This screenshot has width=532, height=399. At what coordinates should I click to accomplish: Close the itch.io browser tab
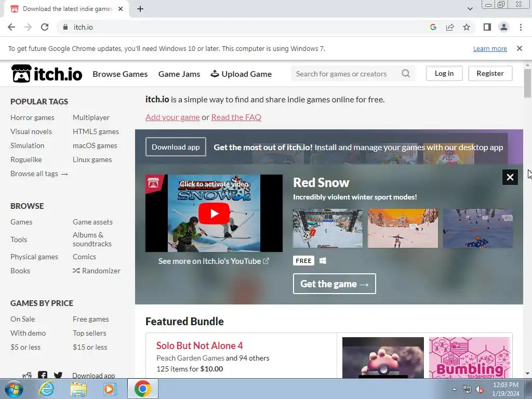click(x=121, y=9)
